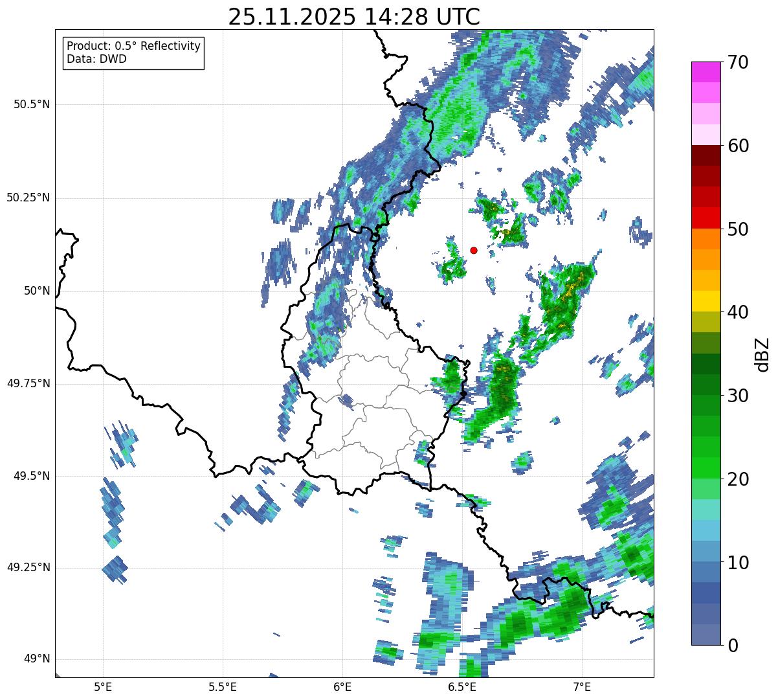Viewport: 778px width, 700px height.
Task: Click the bright green swatch just above 20 dBZ
Action: (706, 468)
